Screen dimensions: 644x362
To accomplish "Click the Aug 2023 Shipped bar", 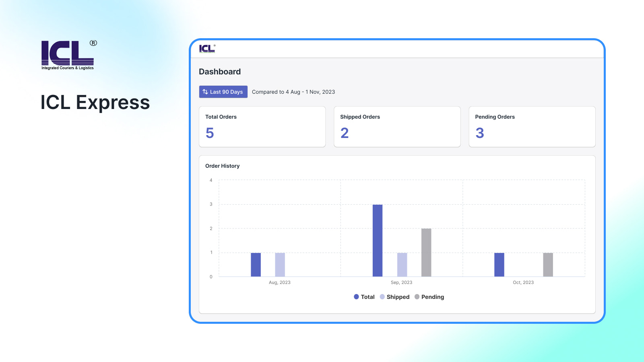I will [280, 265].
